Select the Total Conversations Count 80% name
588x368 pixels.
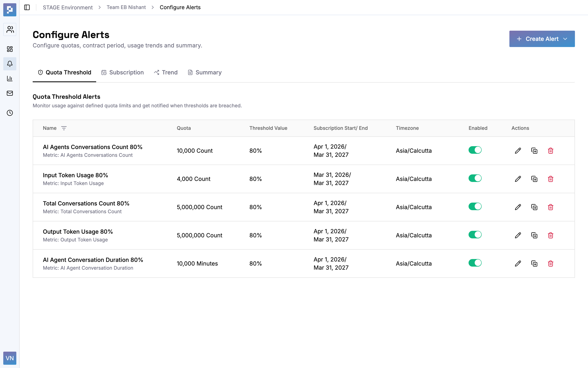point(86,203)
